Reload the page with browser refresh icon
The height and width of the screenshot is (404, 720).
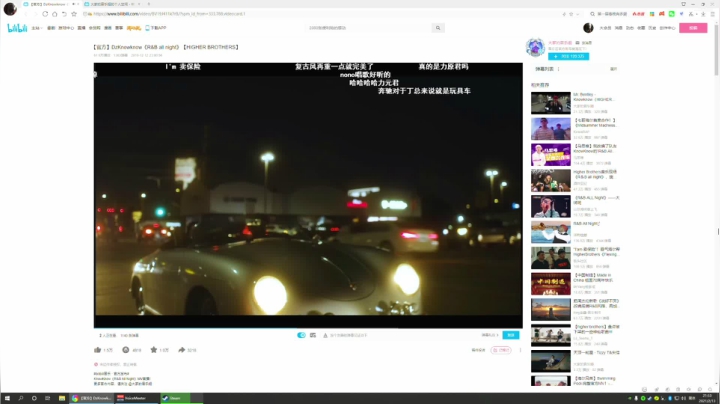(45, 14)
